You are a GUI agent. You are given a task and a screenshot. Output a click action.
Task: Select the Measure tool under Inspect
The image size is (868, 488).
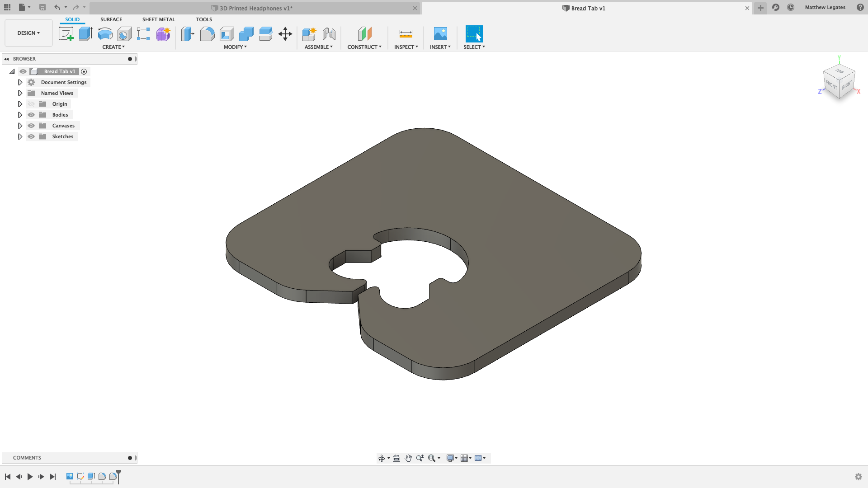tap(406, 34)
